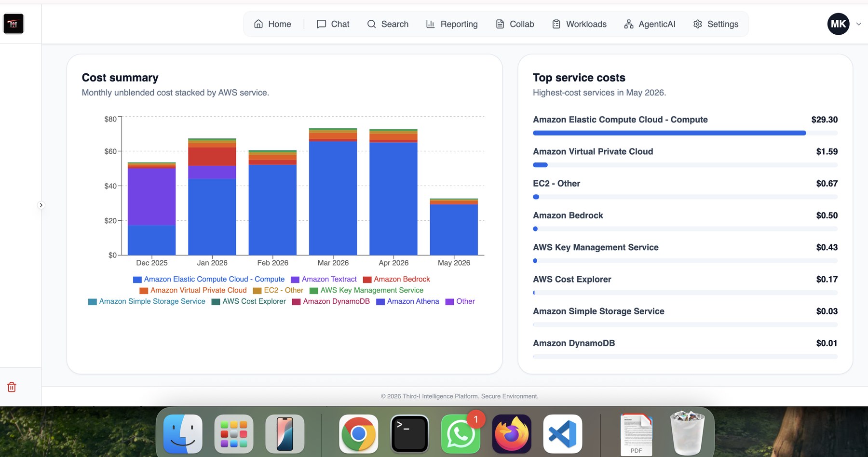The height and width of the screenshot is (457, 868).
Task: Toggle Amazon Textract legend swatch
Action: click(x=295, y=280)
